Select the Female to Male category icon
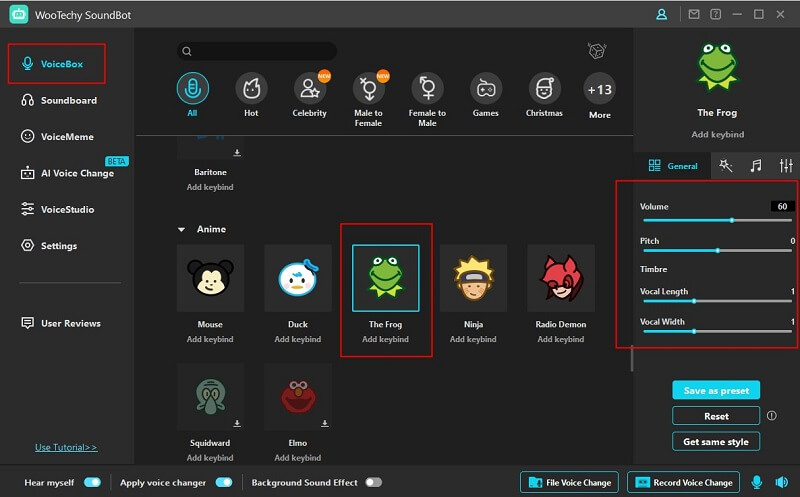This screenshot has width=800, height=497. click(428, 89)
